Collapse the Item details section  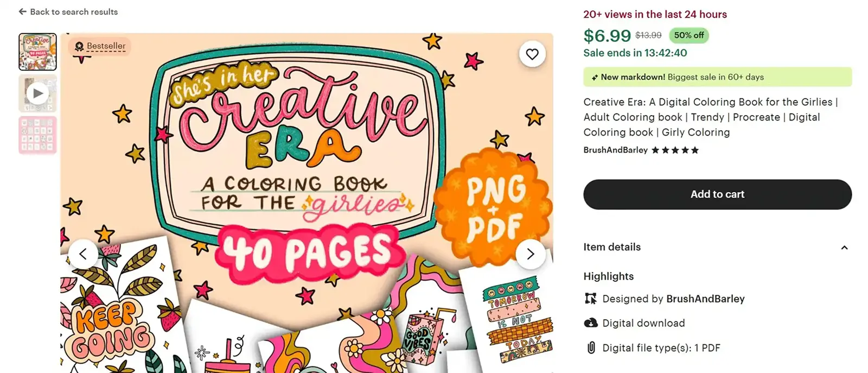(844, 248)
